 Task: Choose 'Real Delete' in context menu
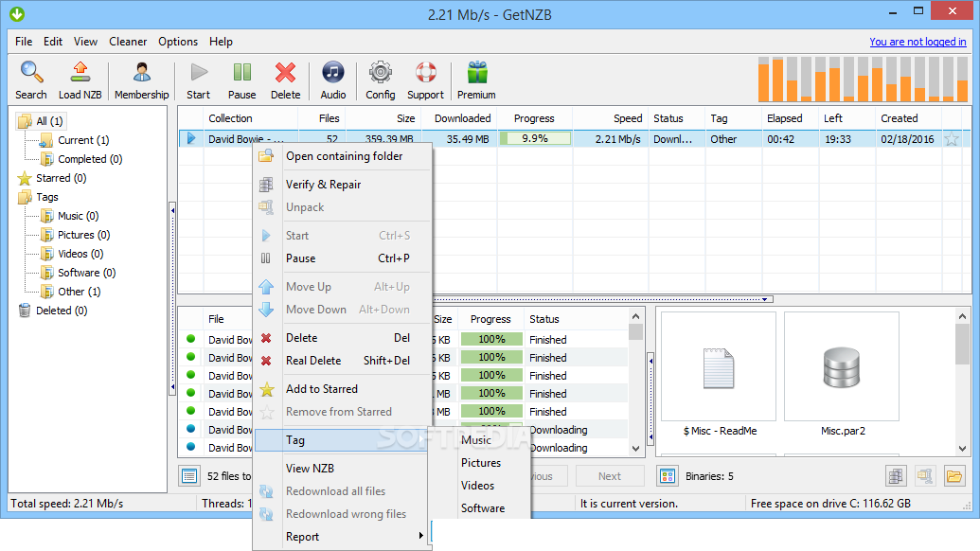tap(344, 361)
